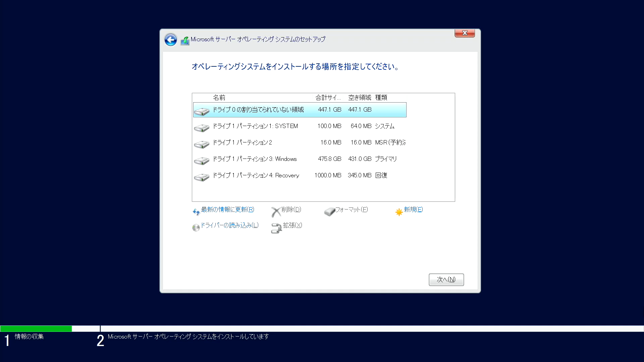Click the 名前 column header

(219, 98)
